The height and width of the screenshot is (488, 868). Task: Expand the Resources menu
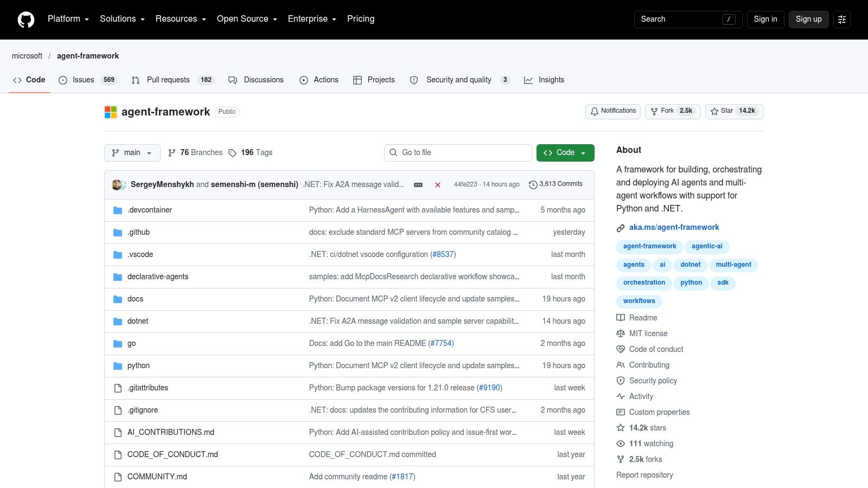[x=181, y=19]
